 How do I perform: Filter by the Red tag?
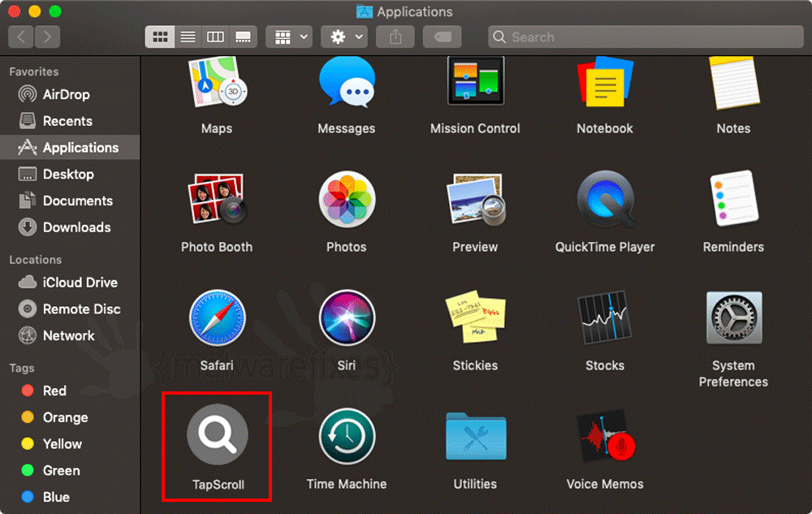[x=70, y=391]
